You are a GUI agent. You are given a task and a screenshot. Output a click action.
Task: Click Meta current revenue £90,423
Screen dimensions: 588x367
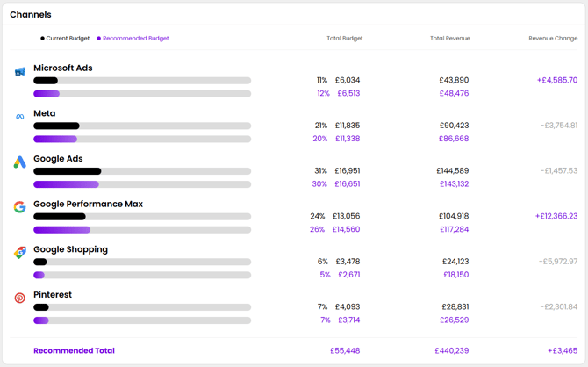point(454,126)
